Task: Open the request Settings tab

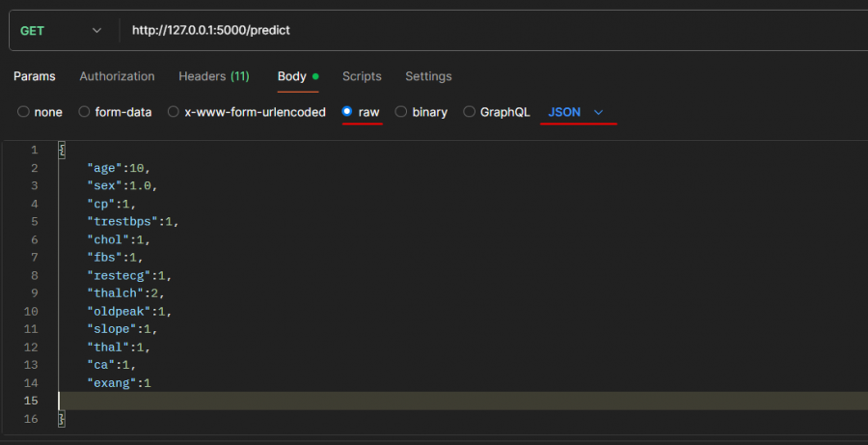Action: point(428,76)
